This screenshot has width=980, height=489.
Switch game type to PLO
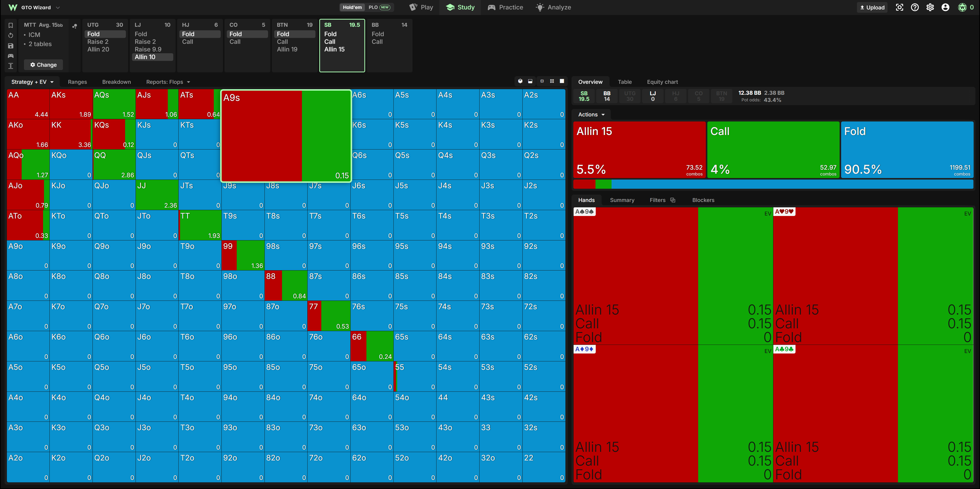tap(379, 7)
